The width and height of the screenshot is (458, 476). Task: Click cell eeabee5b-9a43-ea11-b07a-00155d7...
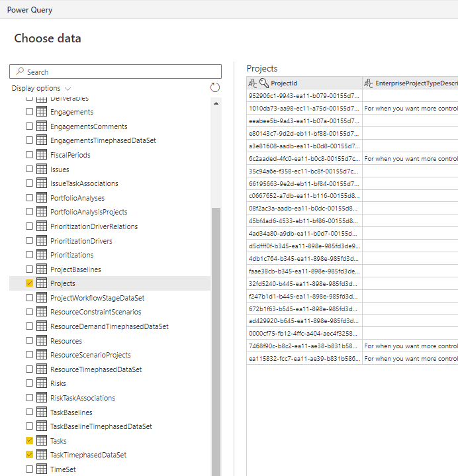pos(304,121)
